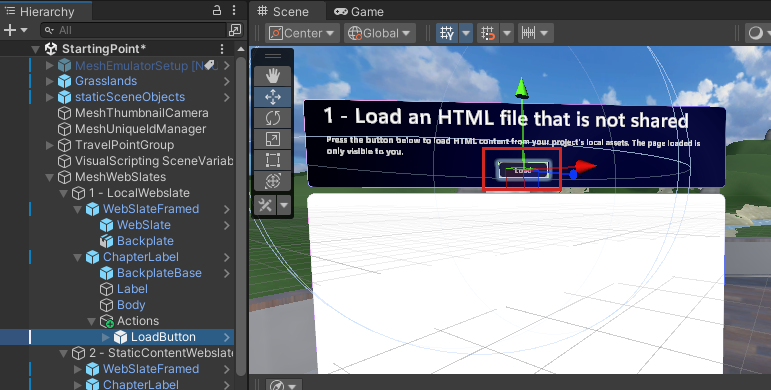
Task: Select the Hand view tool
Action: coord(272,76)
